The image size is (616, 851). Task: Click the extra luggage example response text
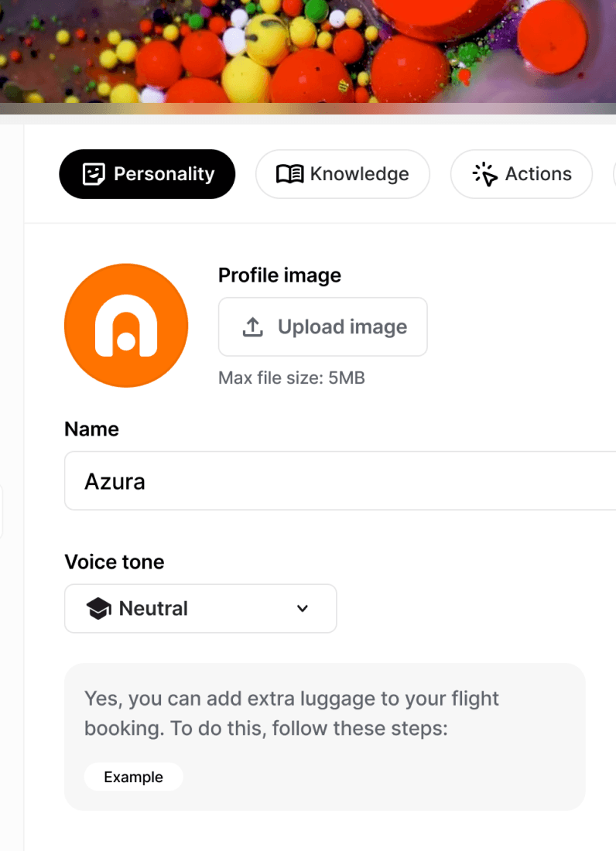[292, 713]
